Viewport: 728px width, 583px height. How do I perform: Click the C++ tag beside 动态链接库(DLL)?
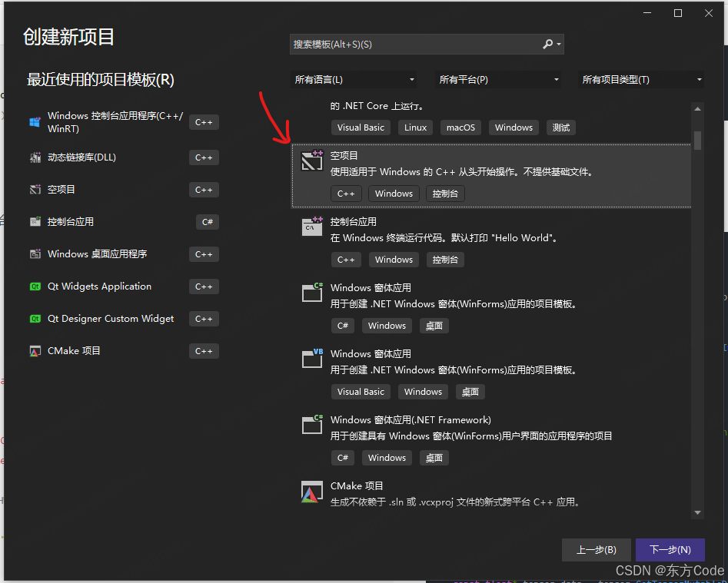point(204,157)
